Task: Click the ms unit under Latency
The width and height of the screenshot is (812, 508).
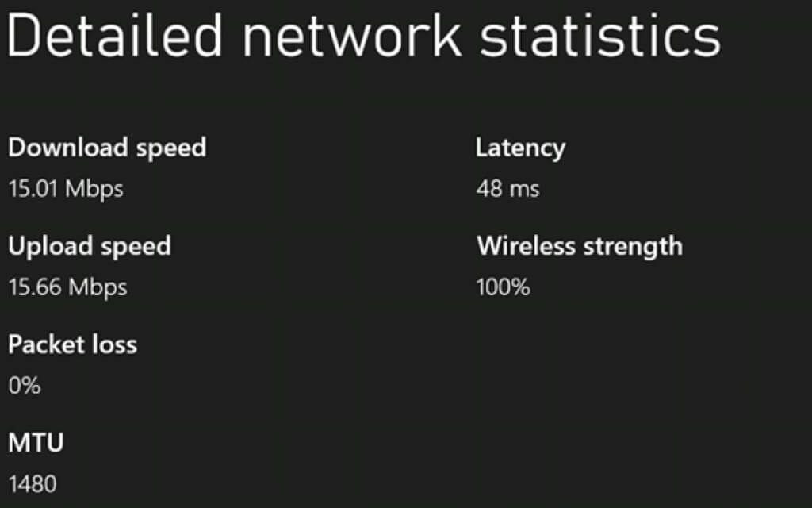Action: click(x=526, y=189)
